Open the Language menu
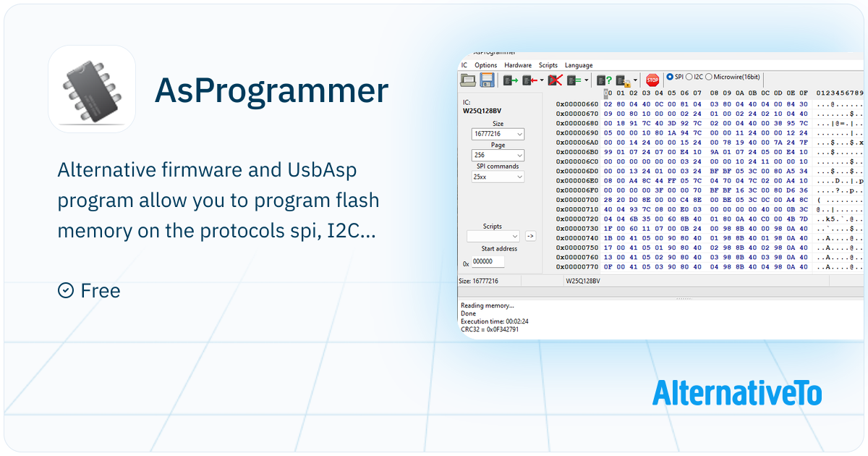 (x=579, y=65)
